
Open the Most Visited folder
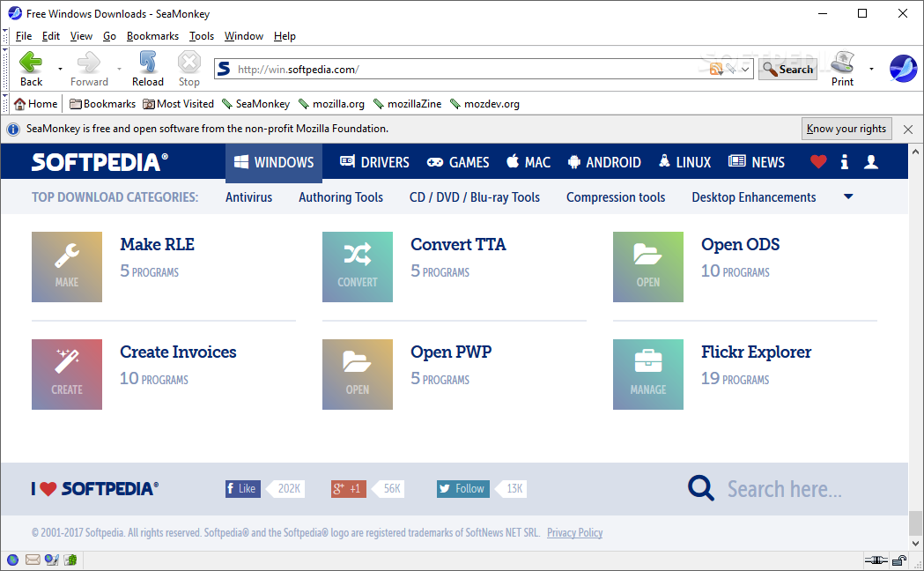pyautogui.click(x=179, y=104)
